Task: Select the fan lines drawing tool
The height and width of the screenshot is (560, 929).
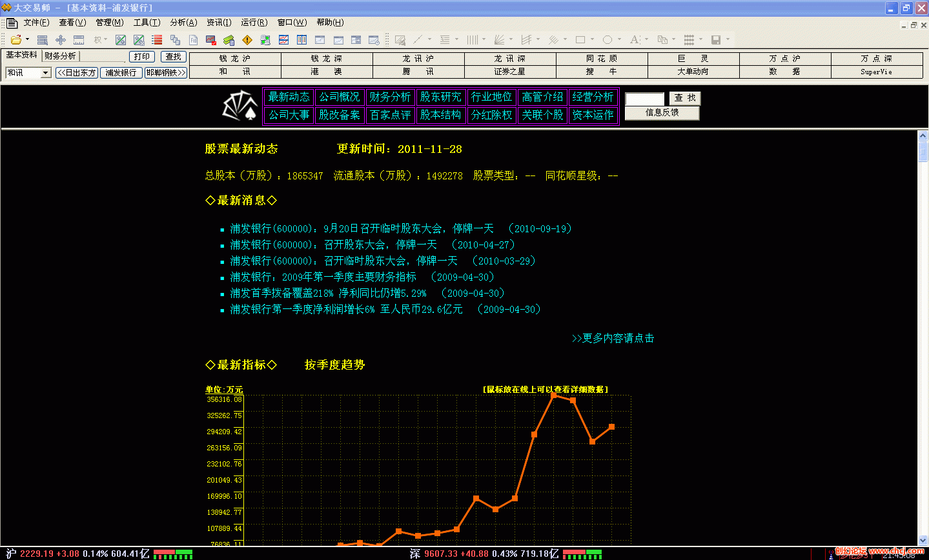Action: (499, 39)
